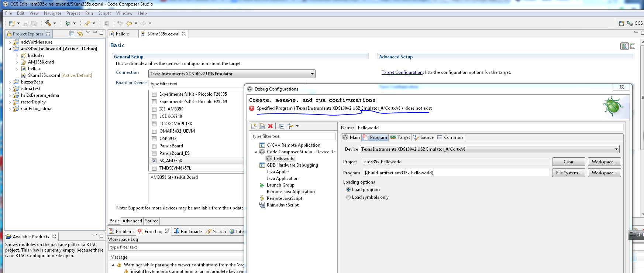Check the LCDKC6748 checkbox
Image resolution: width=644 pixels, height=273 pixels.
coord(154,116)
